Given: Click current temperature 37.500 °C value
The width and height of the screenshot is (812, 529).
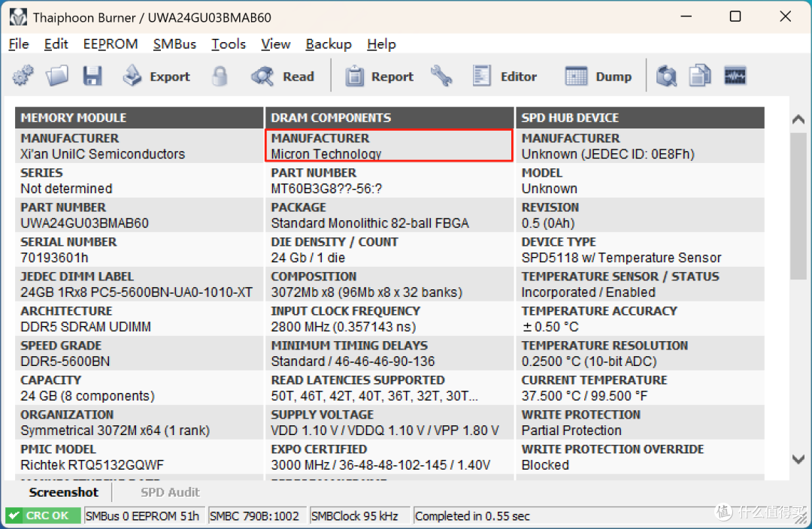Looking at the screenshot, I should [584, 396].
